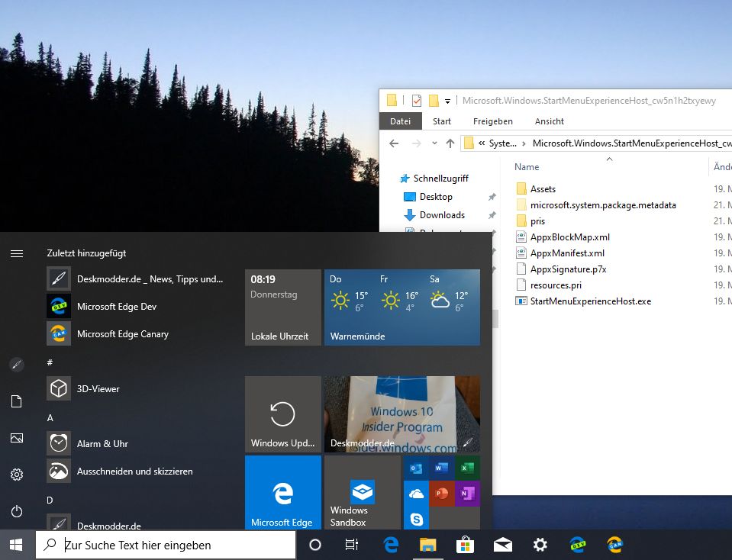Jump to the D letter group header
This screenshot has width=732, height=560.
point(50,500)
